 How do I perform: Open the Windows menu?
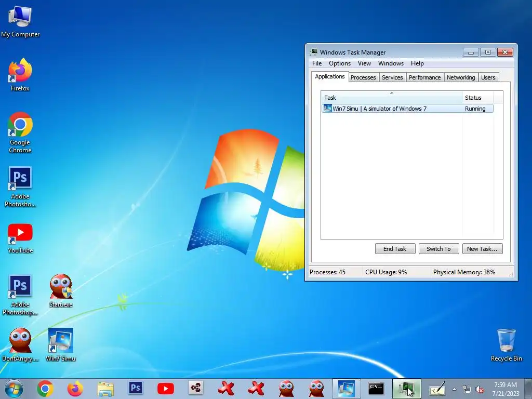[x=391, y=63]
